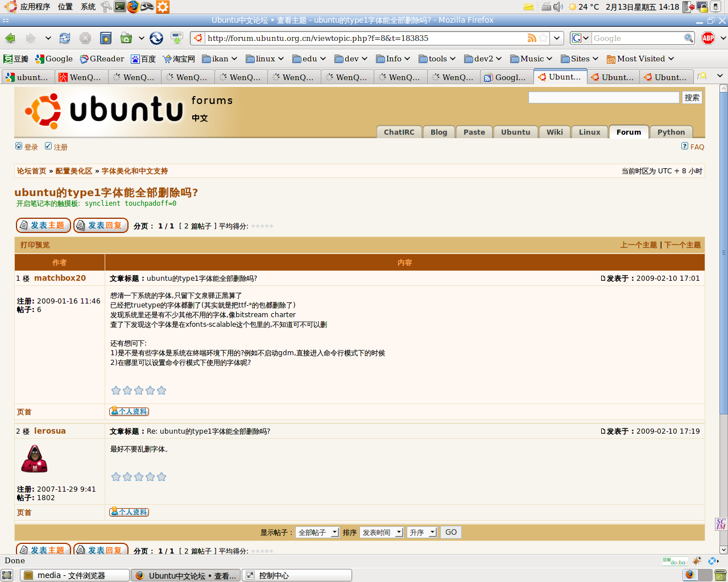The width and height of the screenshot is (728, 582).
Task: Click the Google search box
Action: (x=637, y=38)
